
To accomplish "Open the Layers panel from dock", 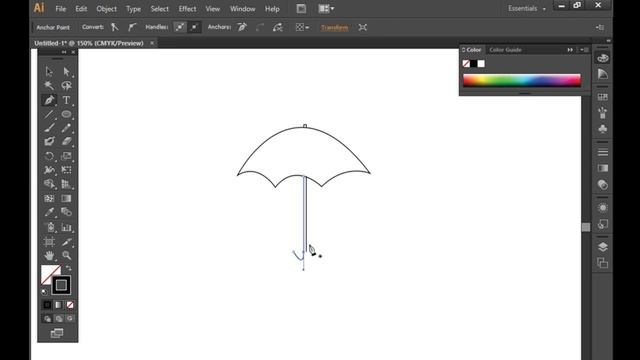I will point(602,247).
